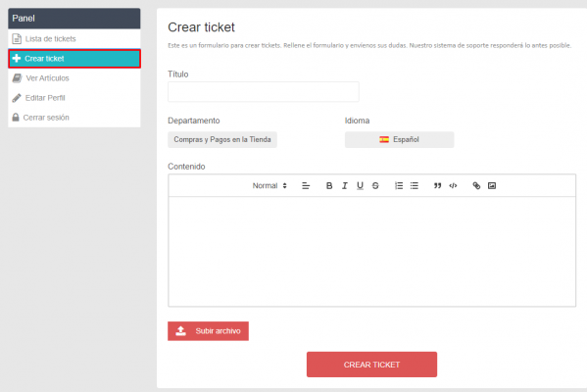Insert an image into content

point(492,185)
